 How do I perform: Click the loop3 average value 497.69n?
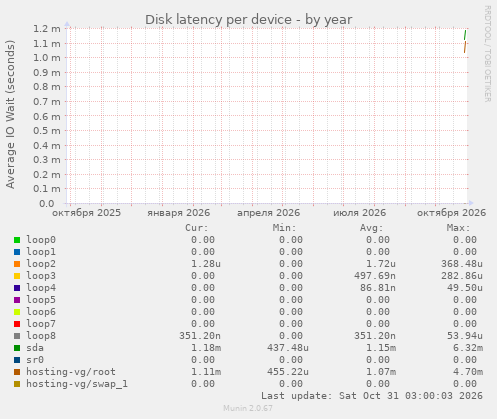(375, 276)
